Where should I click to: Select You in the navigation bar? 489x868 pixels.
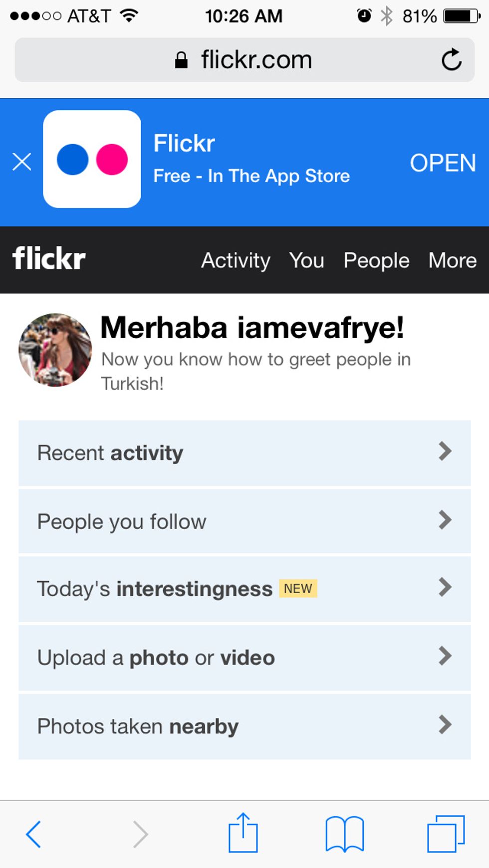pyautogui.click(x=306, y=260)
